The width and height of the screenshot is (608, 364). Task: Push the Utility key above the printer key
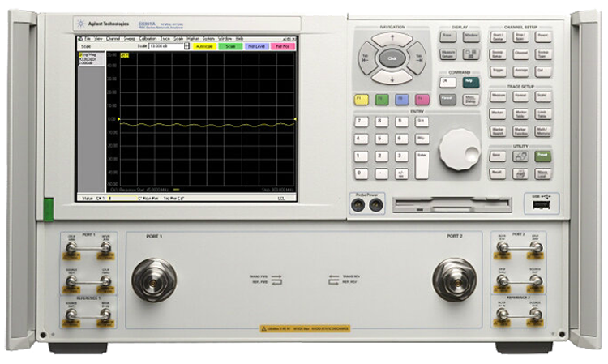[x=520, y=156]
